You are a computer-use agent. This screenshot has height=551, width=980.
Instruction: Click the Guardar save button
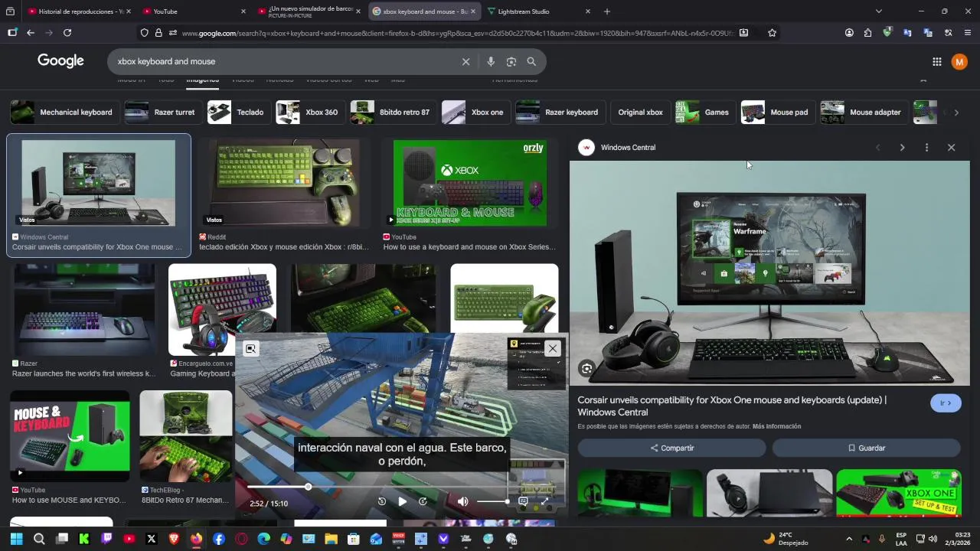[x=866, y=448]
